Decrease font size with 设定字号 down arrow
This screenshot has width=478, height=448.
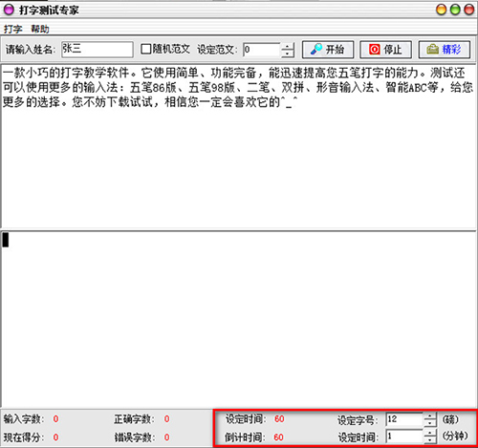pyautogui.click(x=430, y=423)
